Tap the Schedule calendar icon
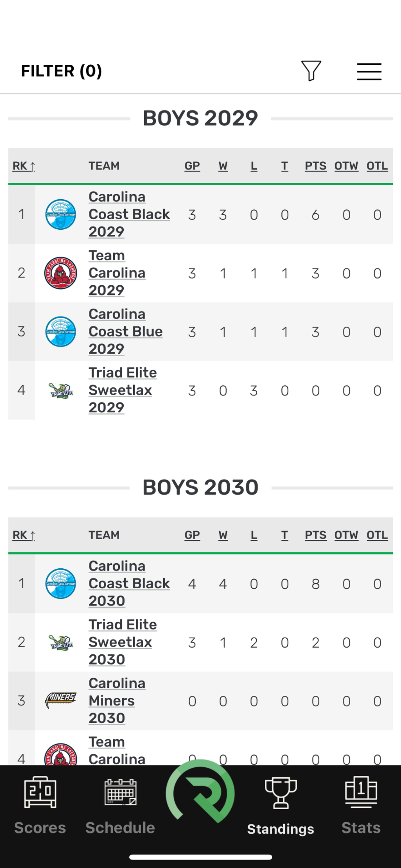Screen dimensions: 401x868 (x=120, y=792)
